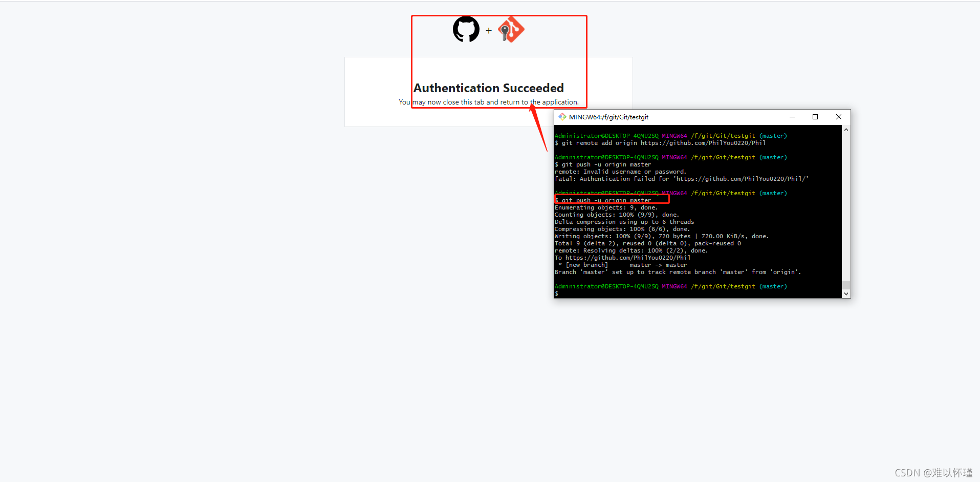Click "To https://github.com/PhilYou0220/Phil" line

click(x=622, y=258)
